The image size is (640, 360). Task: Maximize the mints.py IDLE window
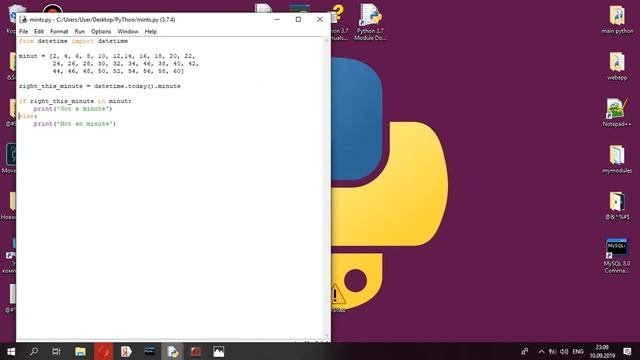[x=298, y=19]
